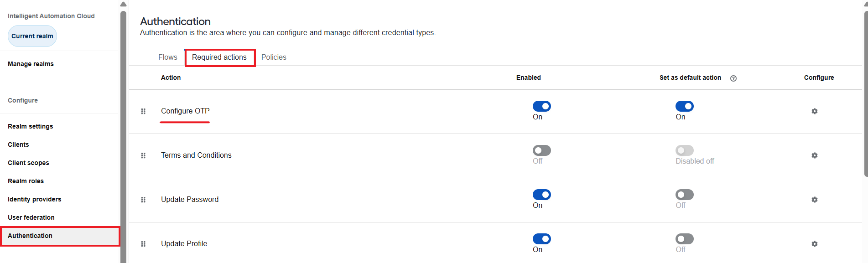Image resolution: width=868 pixels, height=263 pixels.
Task: Open the Update Password configure gear
Action: tap(815, 200)
